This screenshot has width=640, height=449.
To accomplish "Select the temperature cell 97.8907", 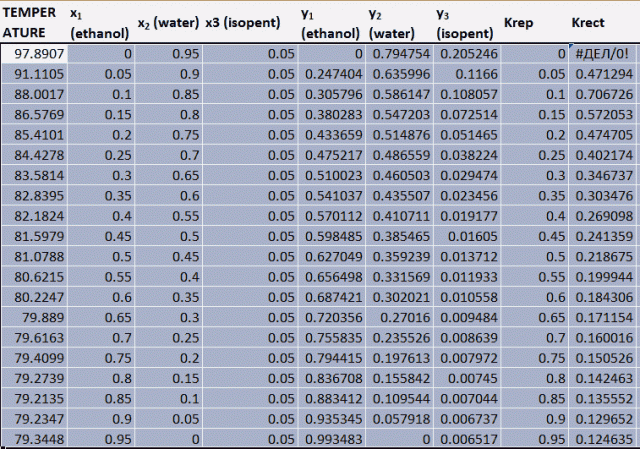I will (x=33, y=51).
